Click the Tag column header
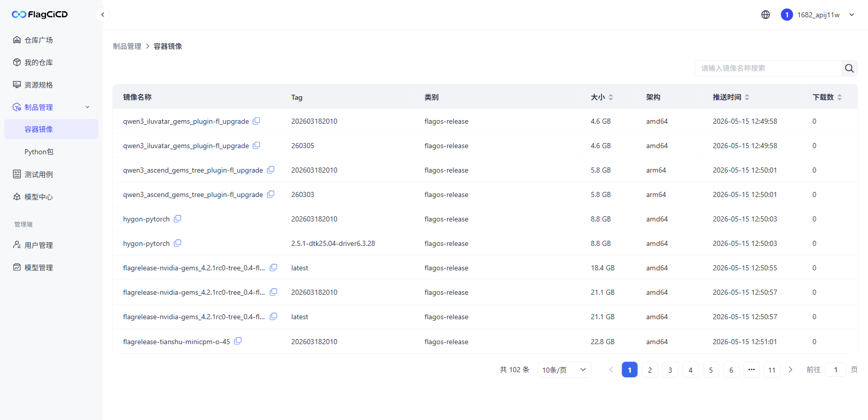The height and width of the screenshot is (420, 868). point(297,97)
